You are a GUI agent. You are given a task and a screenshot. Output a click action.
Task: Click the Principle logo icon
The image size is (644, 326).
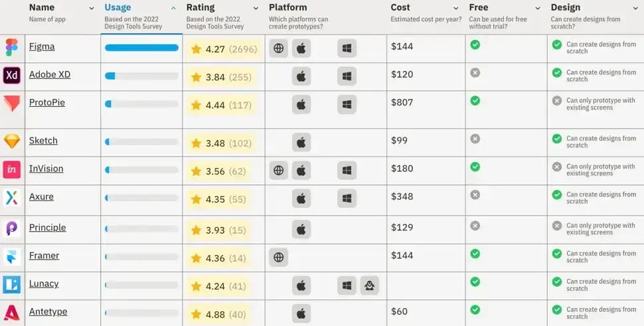(x=11, y=228)
